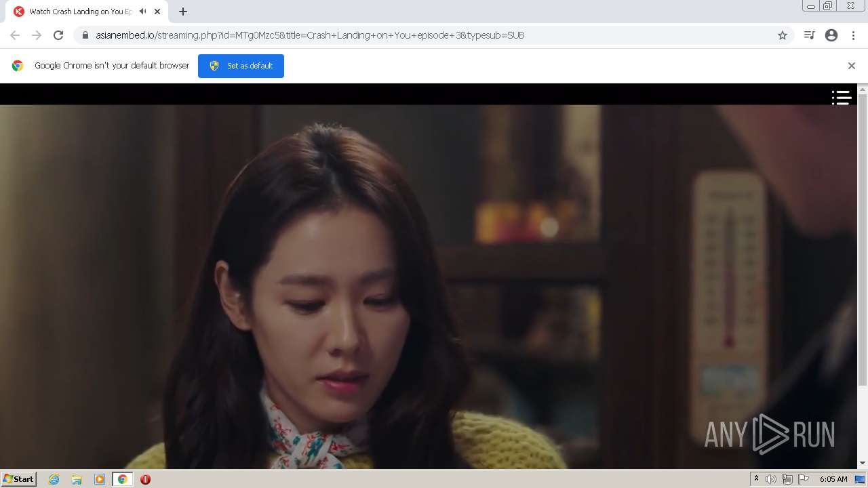868x488 pixels.
Task: Launch Internet Explorer from taskbar
Action: click(x=54, y=479)
